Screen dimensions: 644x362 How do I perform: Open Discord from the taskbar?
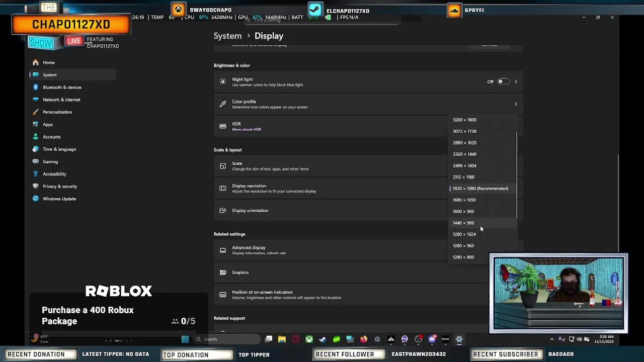click(432, 339)
